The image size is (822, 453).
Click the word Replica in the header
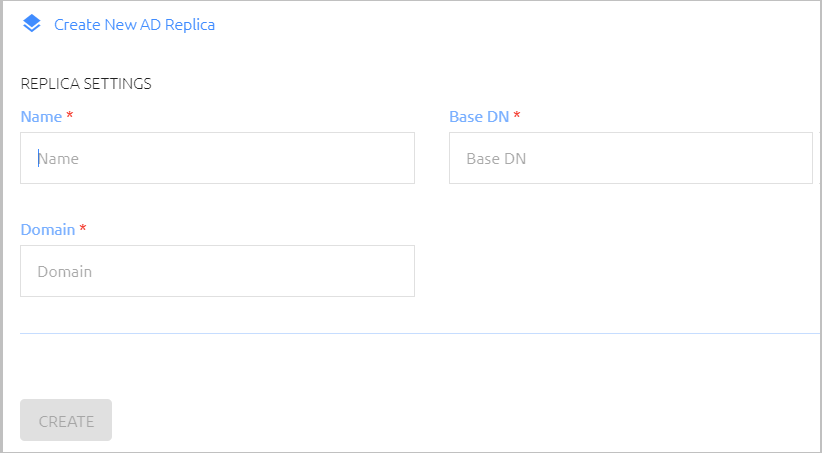[x=189, y=25]
